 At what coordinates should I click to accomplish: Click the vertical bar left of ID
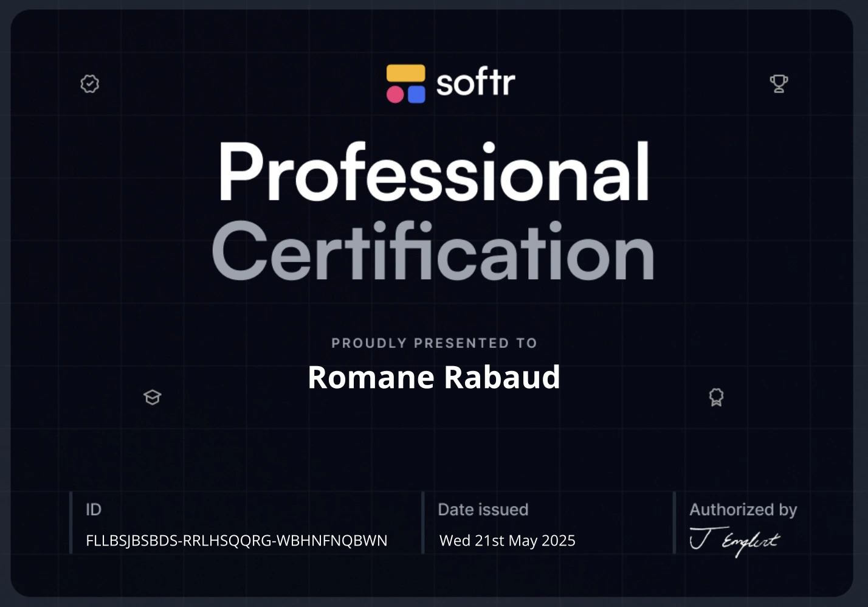click(x=71, y=523)
